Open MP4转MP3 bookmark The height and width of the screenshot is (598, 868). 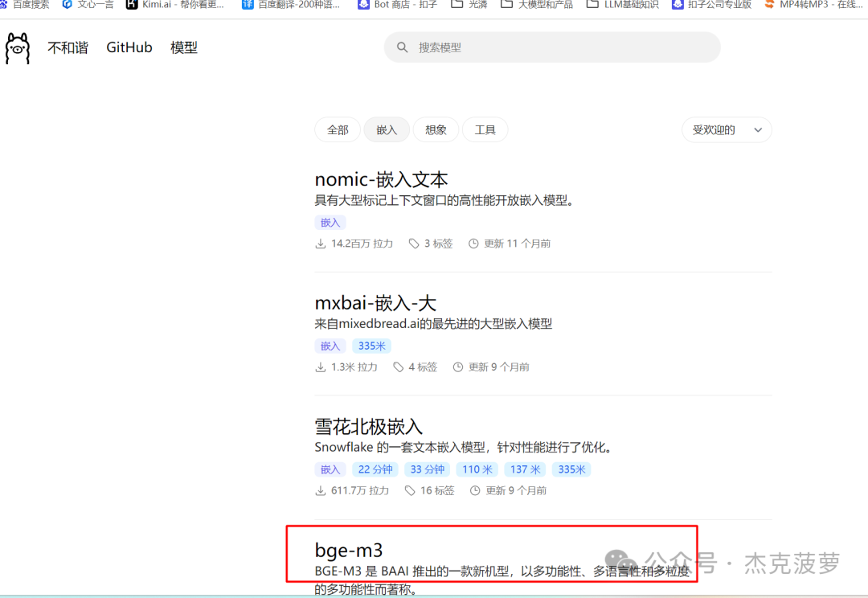[813, 5]
